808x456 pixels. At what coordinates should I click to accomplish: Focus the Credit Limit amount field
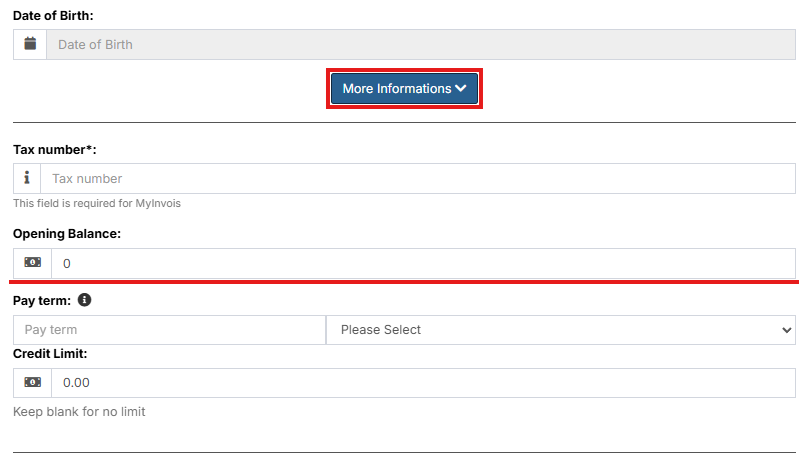coord(423,383)
